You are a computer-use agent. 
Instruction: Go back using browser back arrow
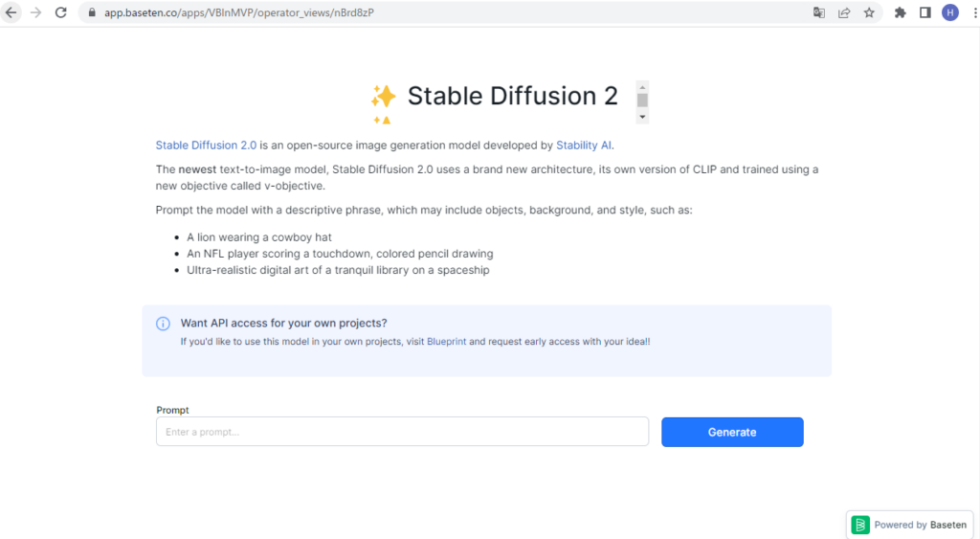pos(11,12)
